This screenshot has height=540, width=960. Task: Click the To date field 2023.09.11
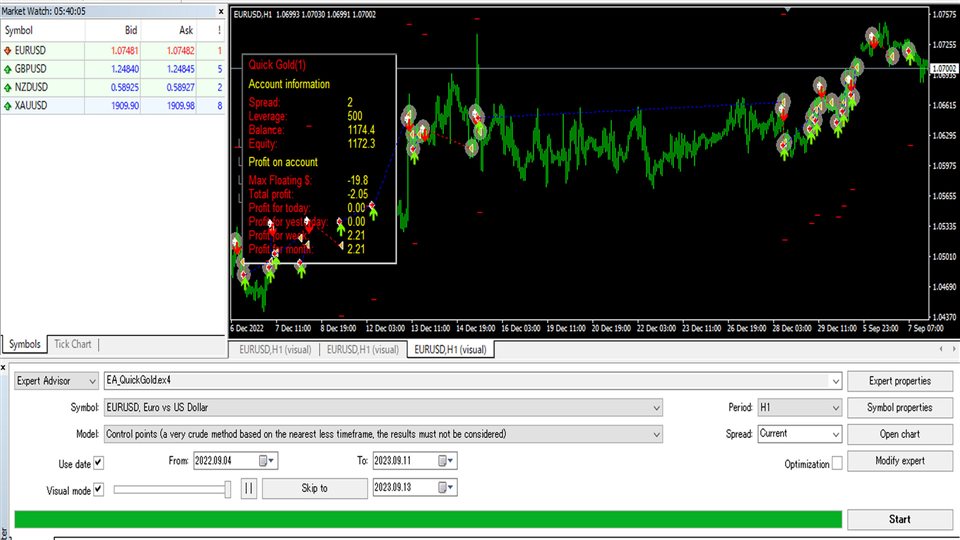point(405,460)
